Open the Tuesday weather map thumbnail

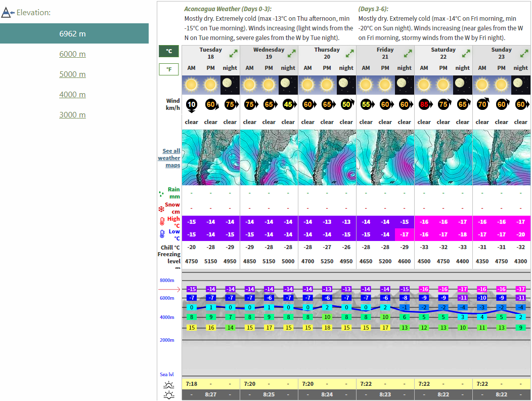[x=210, y=157]
